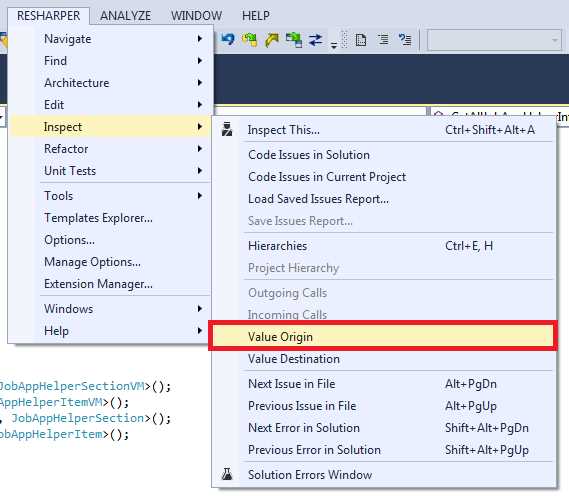Select Value Destination
This screenshot has width=569, height=500.
(384, 358)
